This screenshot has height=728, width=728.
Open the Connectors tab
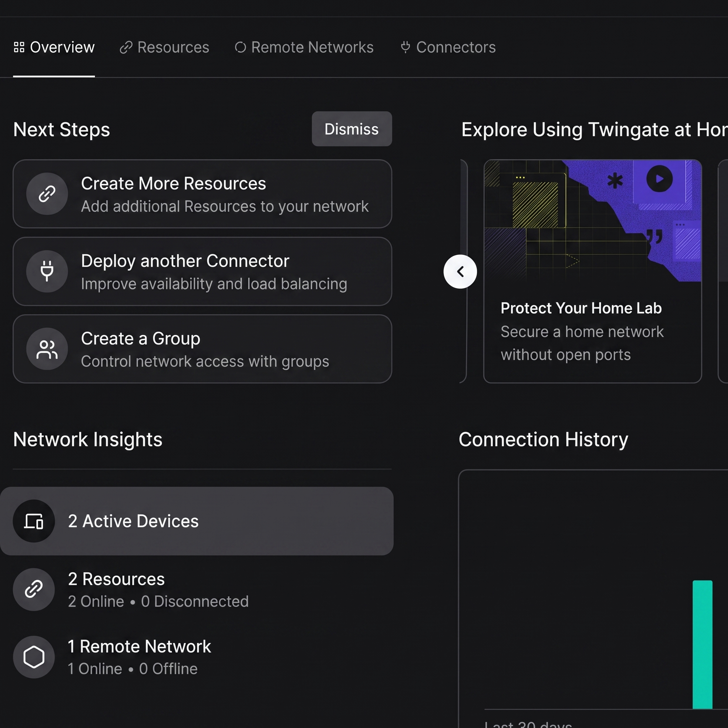pyautogui.click(x=448, y=48)
